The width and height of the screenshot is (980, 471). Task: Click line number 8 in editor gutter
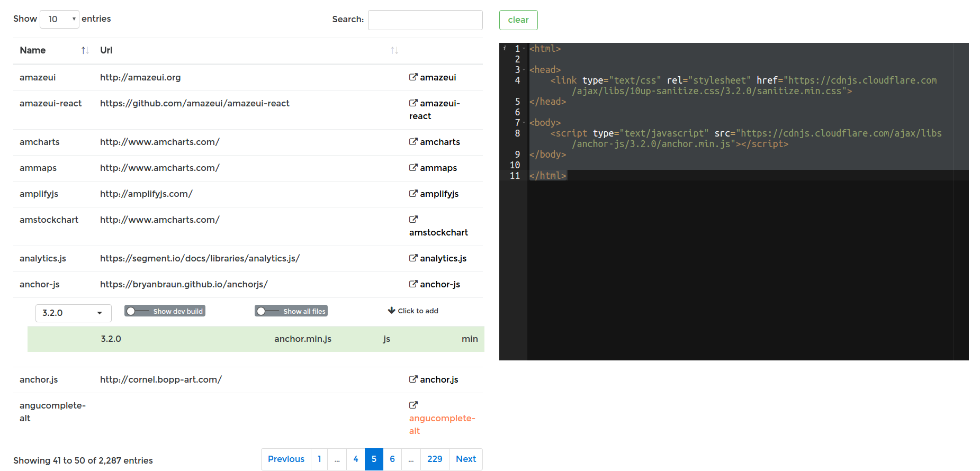point(517,133)
